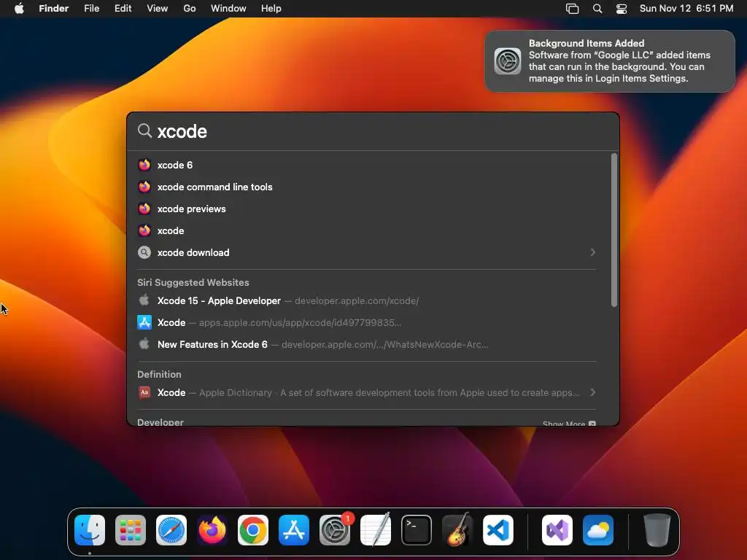The height and width of the screenshot is (560, 747).
Task: Open System Settings in the Dock
Action: tap(335, 530)
